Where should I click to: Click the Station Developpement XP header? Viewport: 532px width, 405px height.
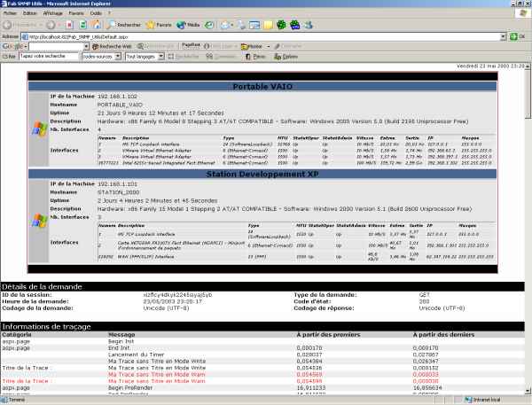pos(262,174)
